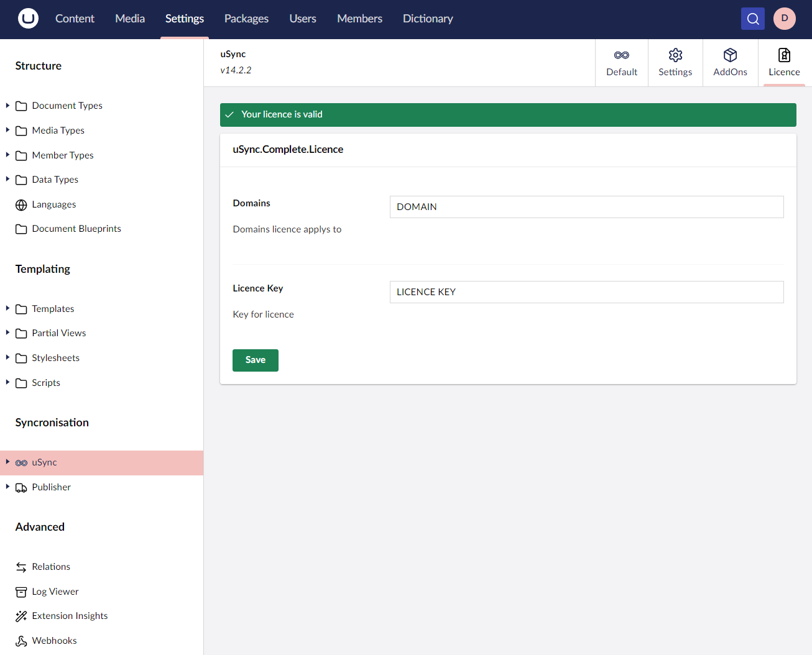Click the AddOns box icon
This screenshot has height=655, width=812.
[731, 55]
